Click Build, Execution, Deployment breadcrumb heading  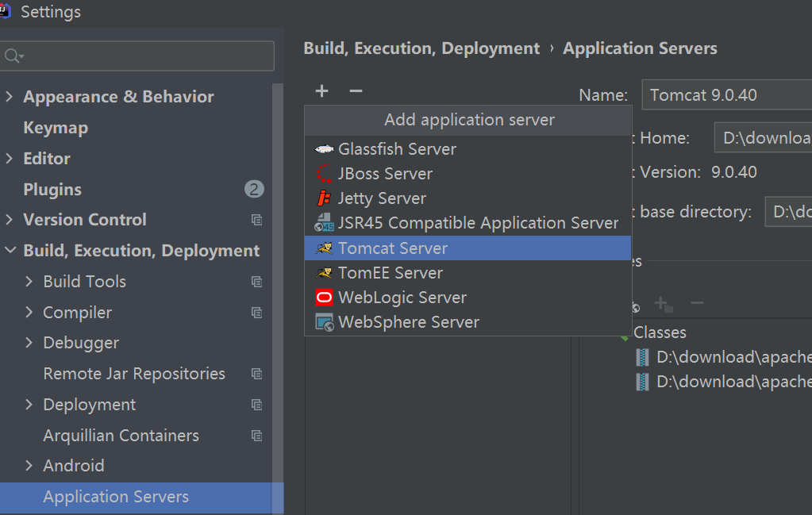421,48
